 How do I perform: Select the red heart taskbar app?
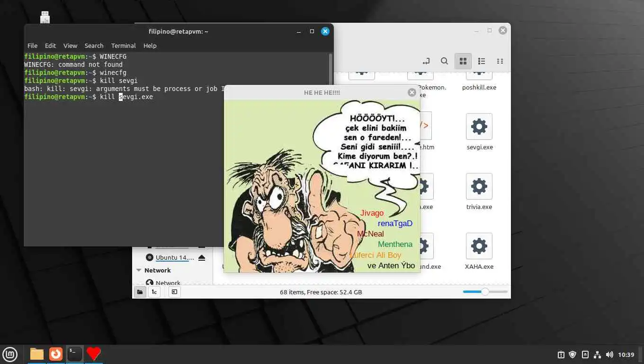tap(93, 354)
